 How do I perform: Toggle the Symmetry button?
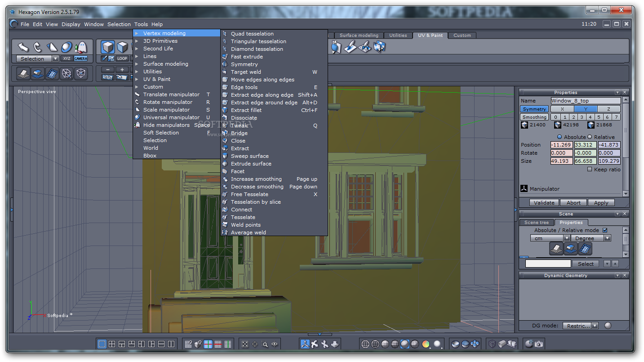tap(534, 109)
